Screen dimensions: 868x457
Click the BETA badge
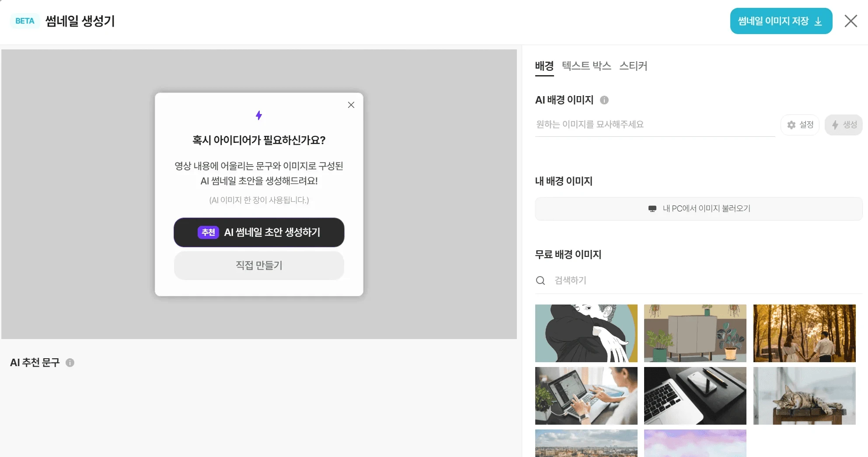[x=25, y=21]
